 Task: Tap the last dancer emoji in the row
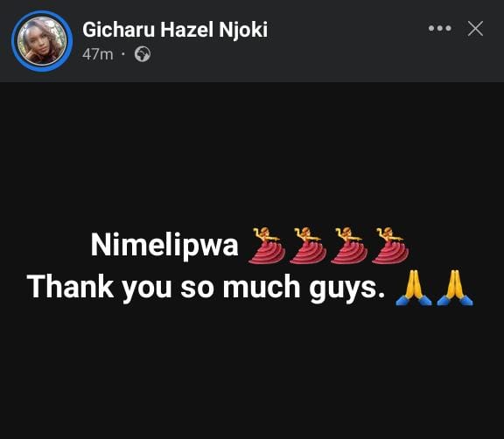pos(390,246)
